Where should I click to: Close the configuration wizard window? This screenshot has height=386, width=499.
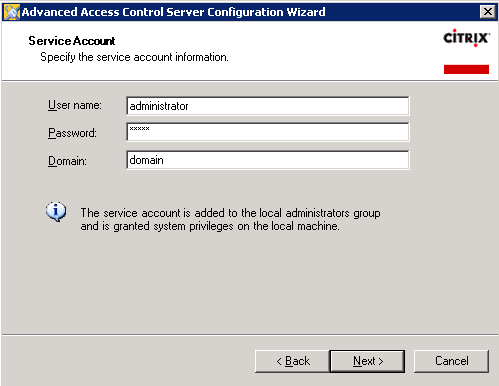point(488,12)
